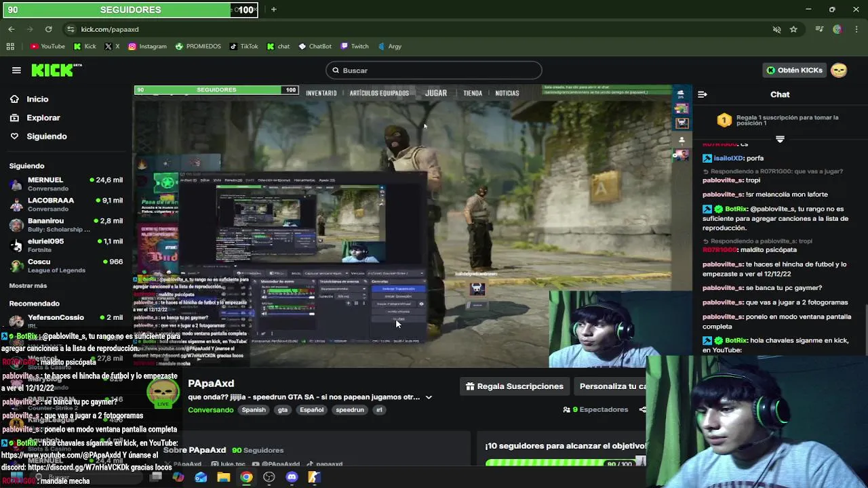Expand list with Mostrar más
This screenshot has height=488, width=868.
(28, 286)
